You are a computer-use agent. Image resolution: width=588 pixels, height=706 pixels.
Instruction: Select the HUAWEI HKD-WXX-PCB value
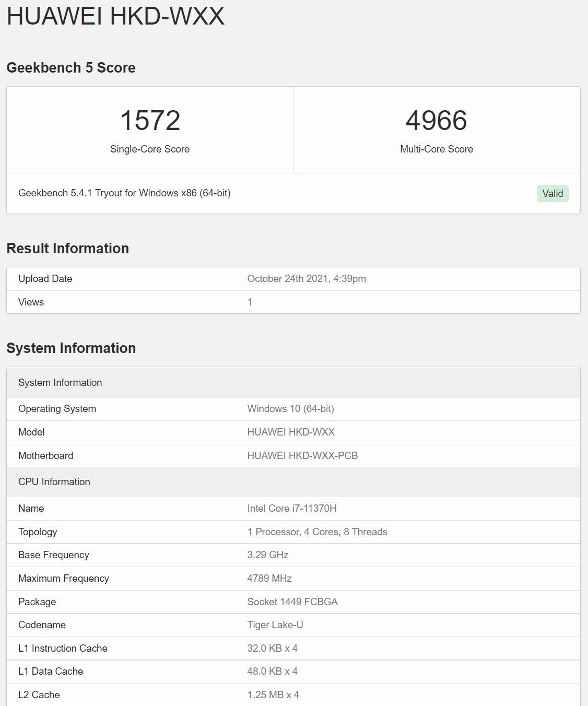click(303, 456)
